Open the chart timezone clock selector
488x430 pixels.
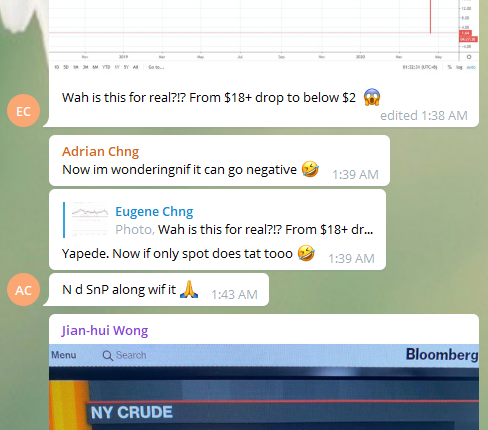tap(420, 67)
